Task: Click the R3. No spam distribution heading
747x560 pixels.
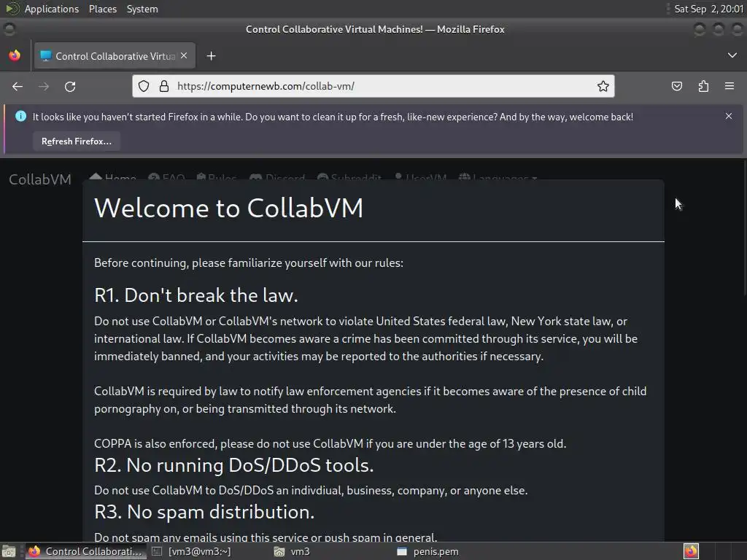Action: coord(204,512)
